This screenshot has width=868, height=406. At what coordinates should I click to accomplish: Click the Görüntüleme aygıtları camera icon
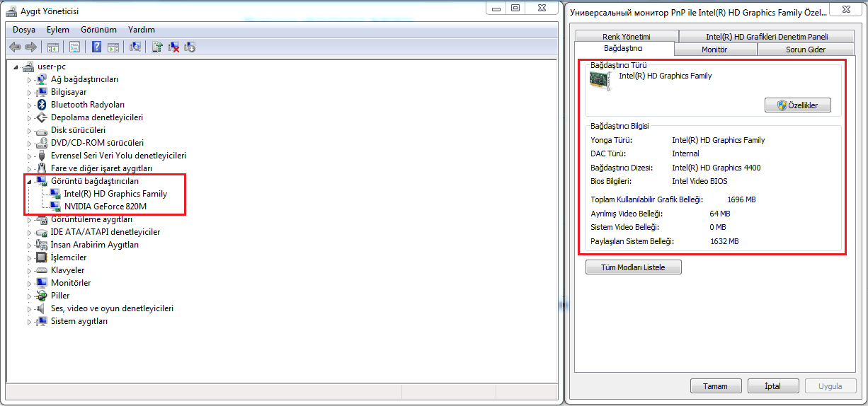coord(42,219)
